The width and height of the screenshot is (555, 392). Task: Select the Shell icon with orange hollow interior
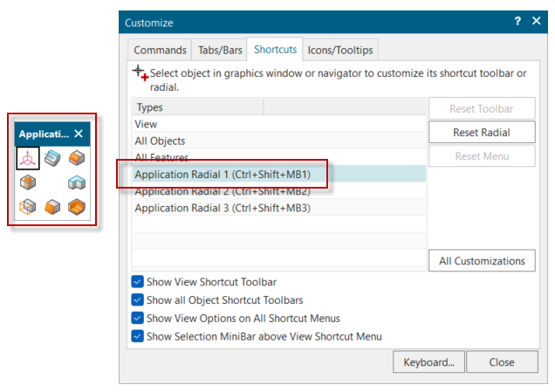78,207
